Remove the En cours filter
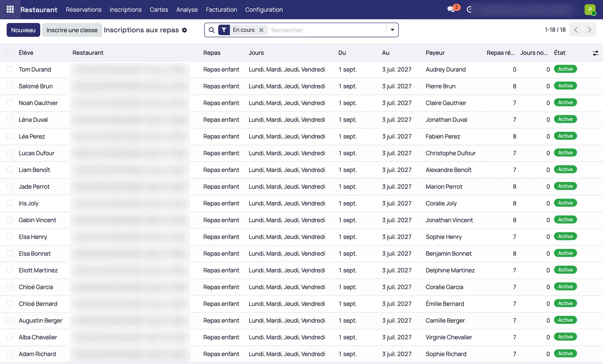The width and height of the screenshot is (603, 364). (261, 30)
